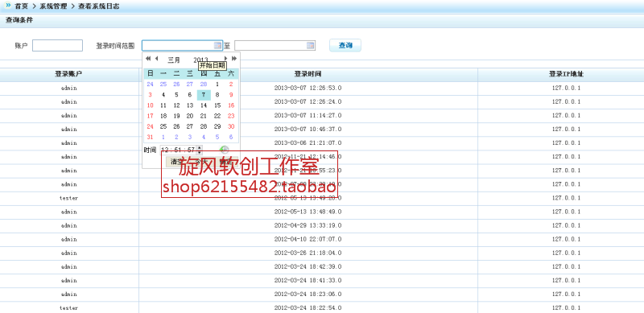Go to previous month with single-left arrow
The height and width of the screenshot is (313, 644).
tap(156, 59)
